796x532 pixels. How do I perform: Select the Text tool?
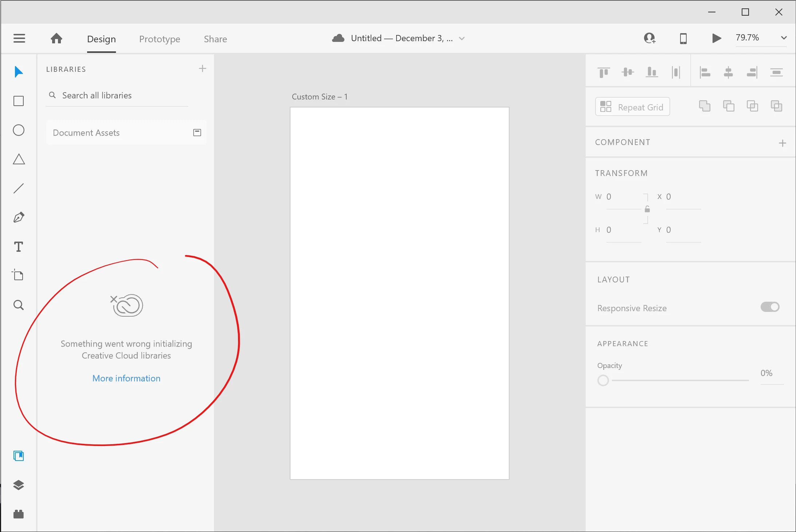tap(19, 247)
